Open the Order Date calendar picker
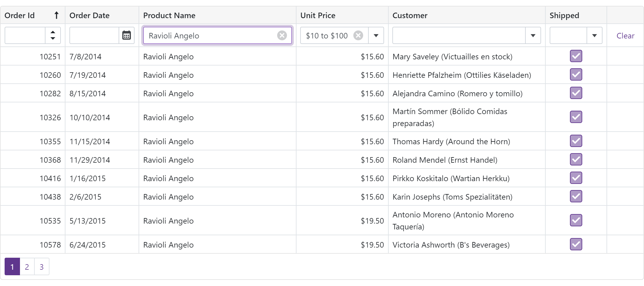Viewport: 644px width, 286px height. 127,35
